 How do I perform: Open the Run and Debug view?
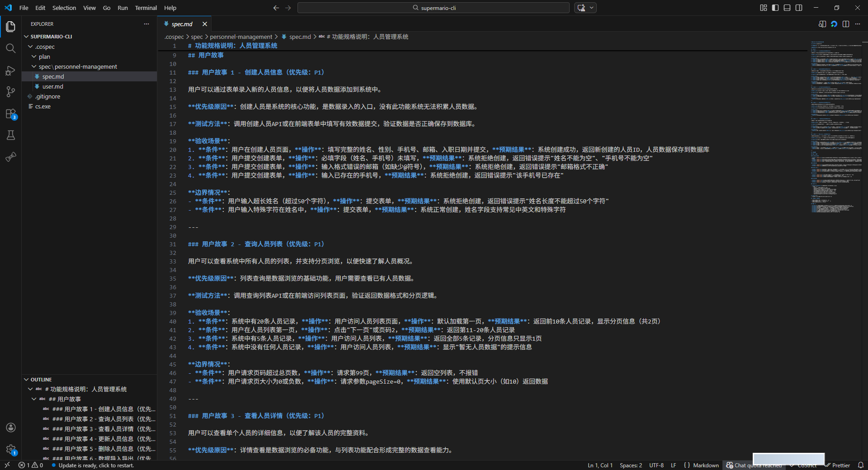coord(11,70)
